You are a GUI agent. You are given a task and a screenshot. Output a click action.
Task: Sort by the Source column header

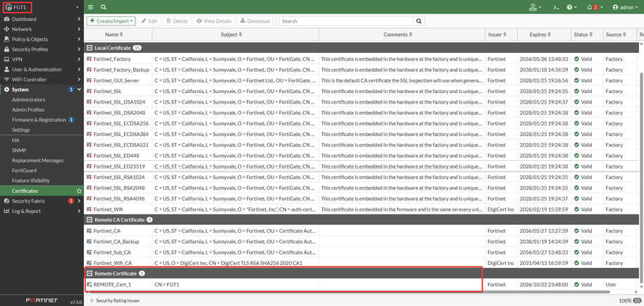click(616, 35)
